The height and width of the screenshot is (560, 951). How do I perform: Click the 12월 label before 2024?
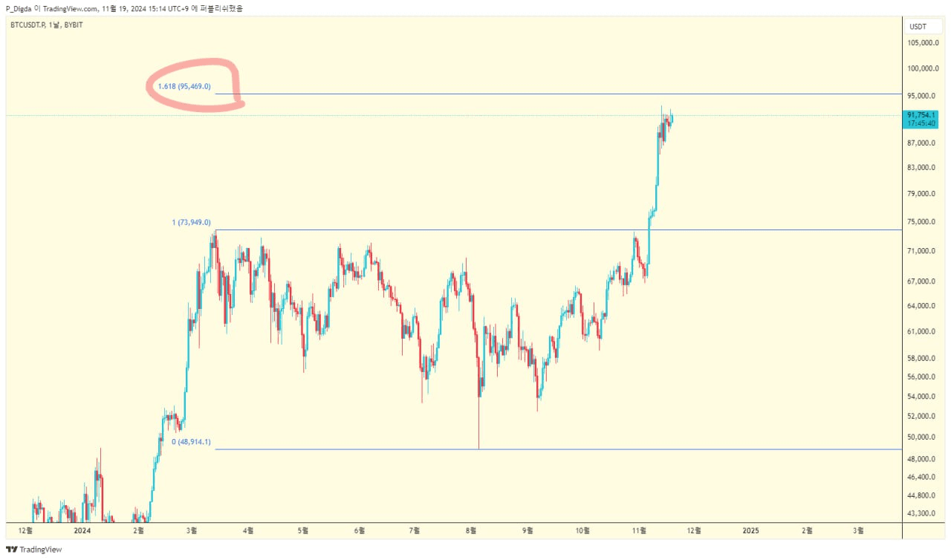[x=25, y=530]
